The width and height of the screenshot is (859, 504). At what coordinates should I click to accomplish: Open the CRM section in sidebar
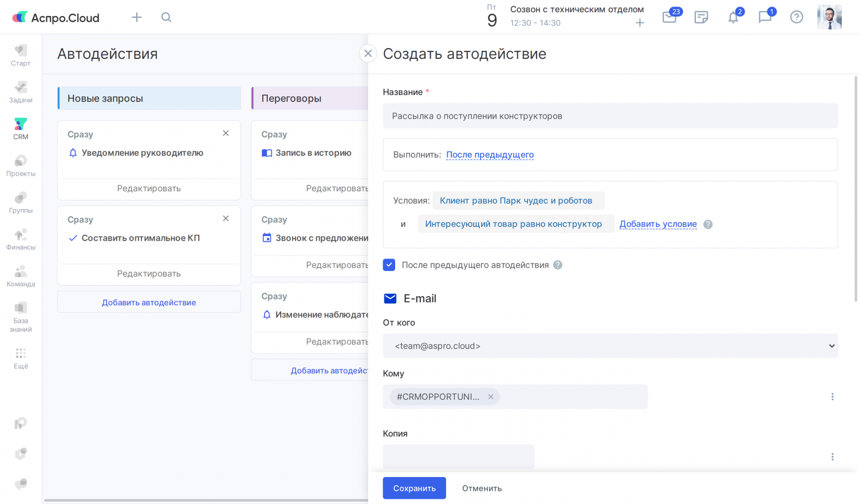pos(21,128)
